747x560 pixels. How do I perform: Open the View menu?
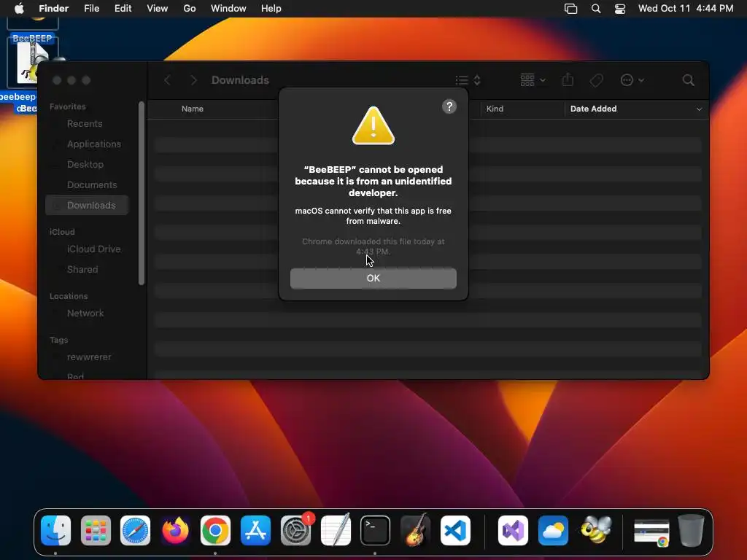pos(158,9)
